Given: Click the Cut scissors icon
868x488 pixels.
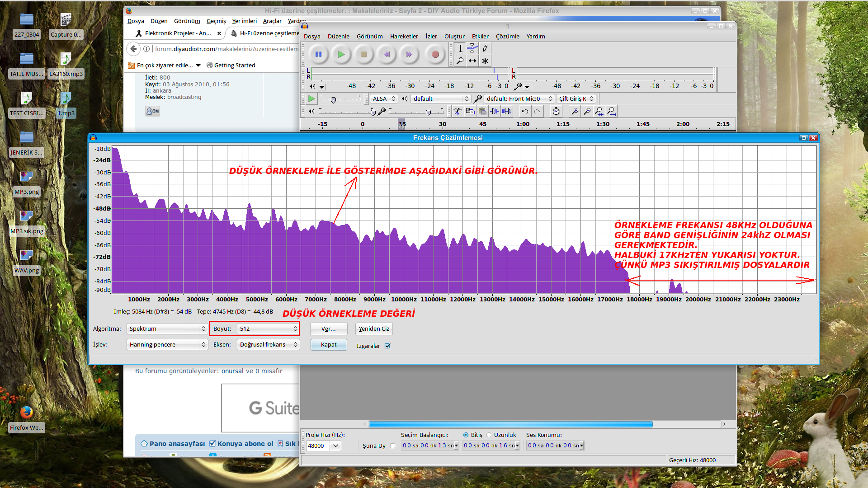Looking at the screenshot, I should click(458, 111).
